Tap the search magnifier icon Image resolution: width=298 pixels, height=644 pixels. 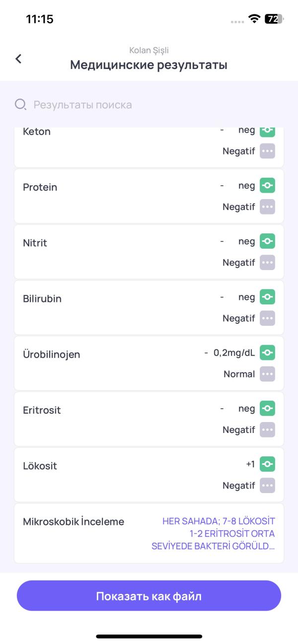[20, 105]
